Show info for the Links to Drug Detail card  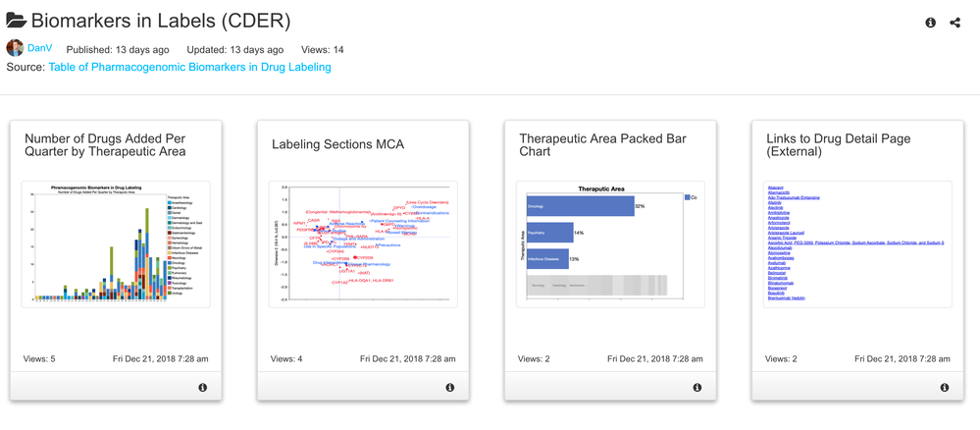pos(945,388)
